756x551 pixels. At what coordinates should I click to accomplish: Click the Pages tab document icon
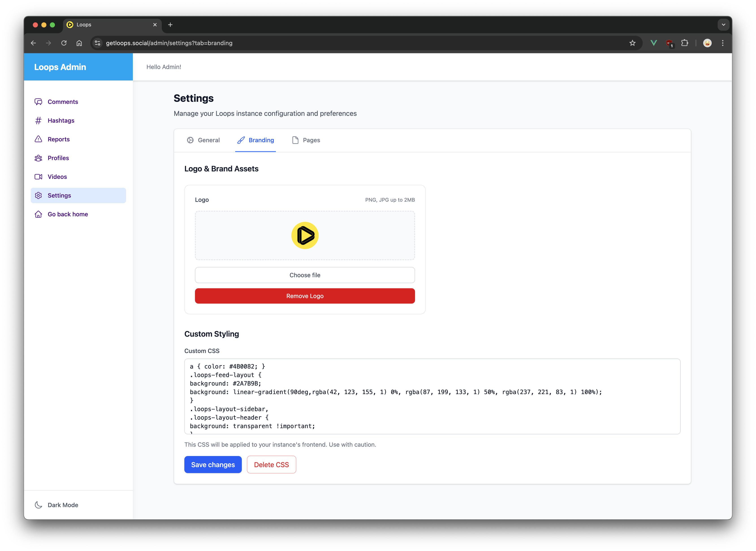(x=295, y=140)
